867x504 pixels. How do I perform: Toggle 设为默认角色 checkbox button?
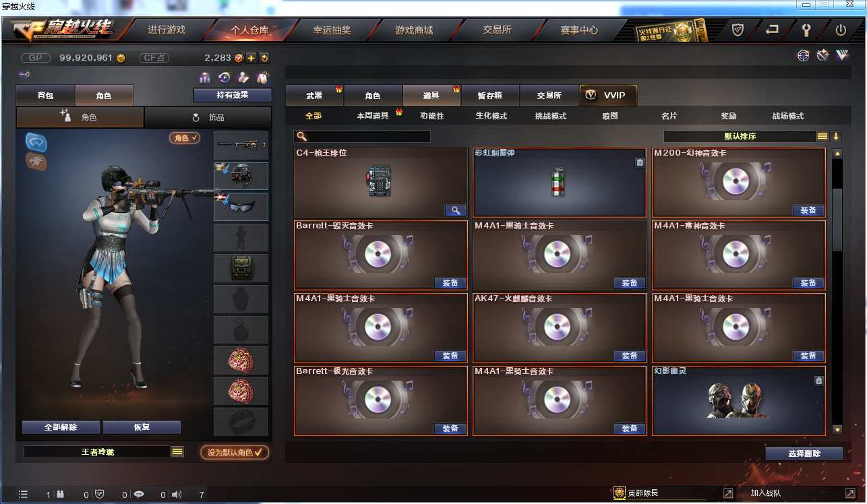[x=235, y=452]
